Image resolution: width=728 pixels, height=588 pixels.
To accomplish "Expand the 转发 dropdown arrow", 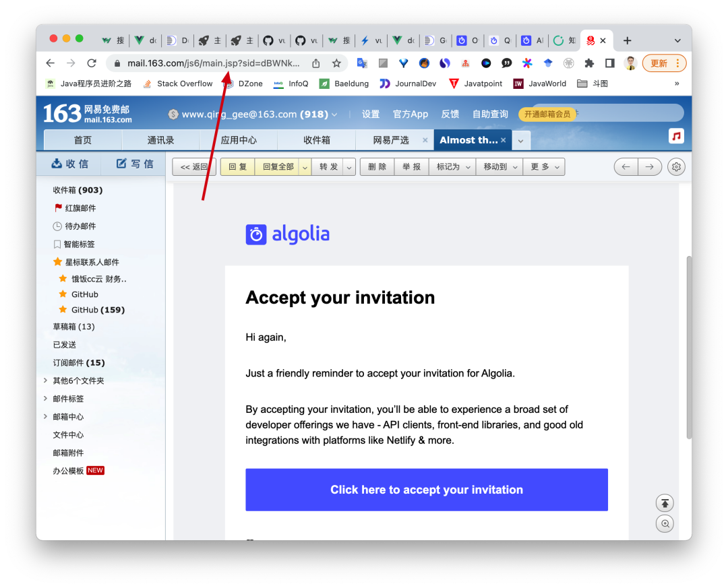I will 349,168.
